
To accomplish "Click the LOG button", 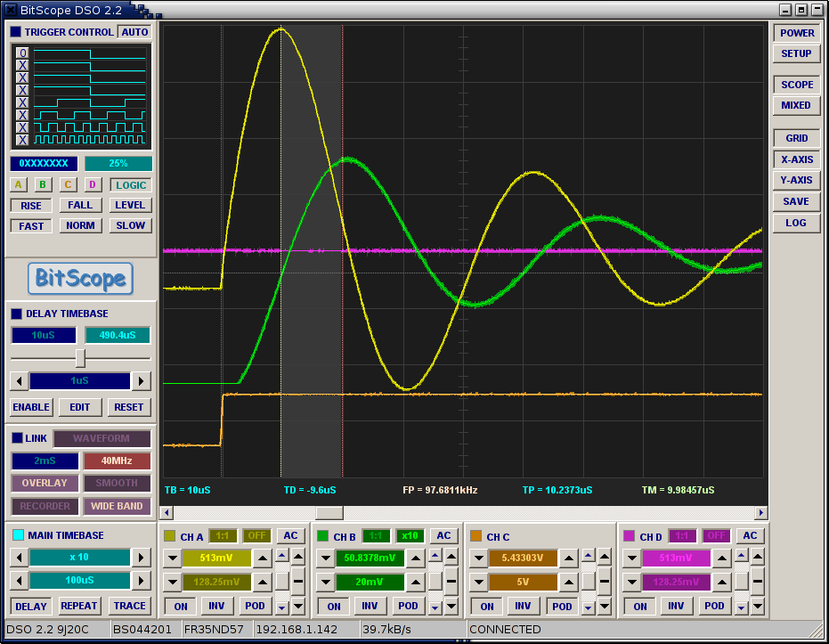I will click(797, 223).
